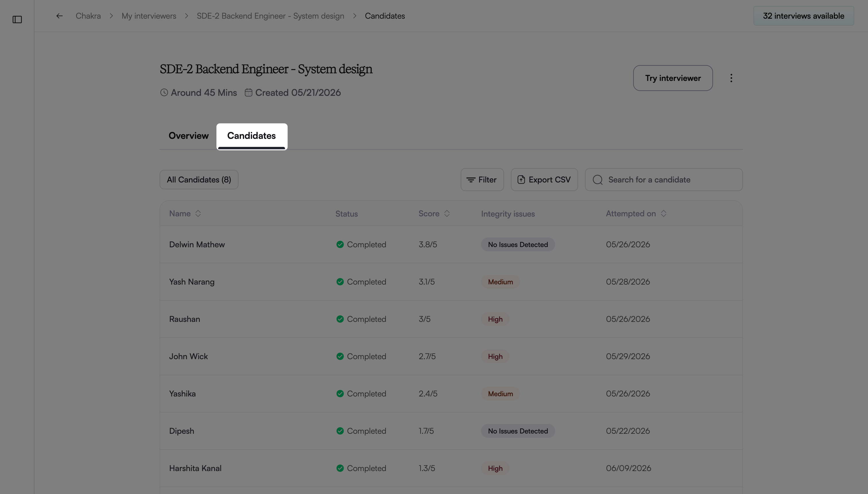The width and height of the screenshot is (868, 494).
Task: Click the search magnifier icon
Action: (598, 180)
